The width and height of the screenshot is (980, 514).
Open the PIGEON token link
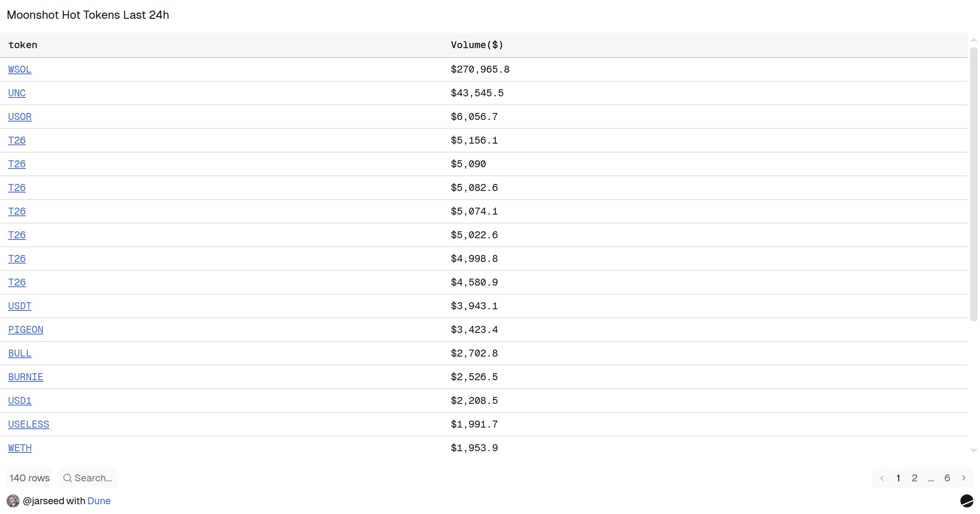point(26,330)
